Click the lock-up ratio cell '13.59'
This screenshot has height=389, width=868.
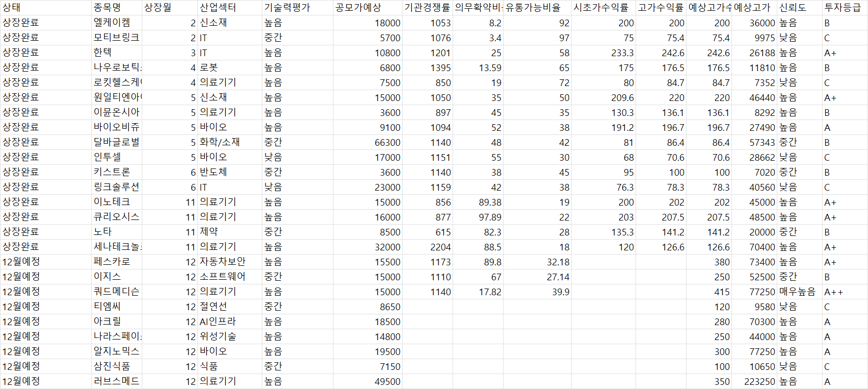coord(478,67)
